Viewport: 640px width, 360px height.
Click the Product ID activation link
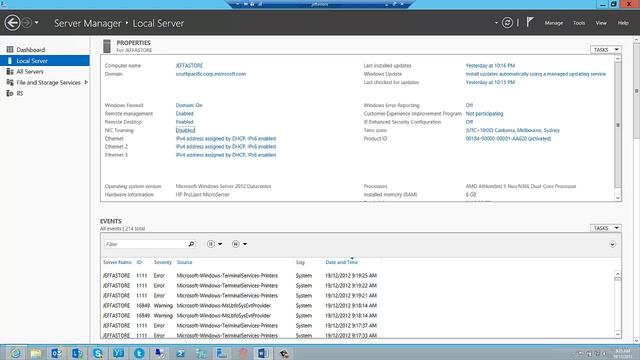pos(508,139)
